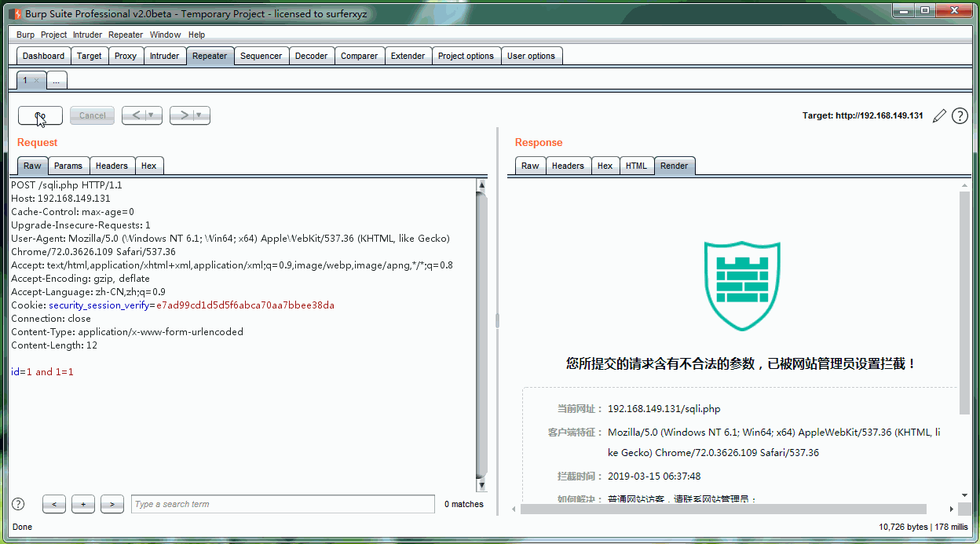Image resolution: width=980 pixels, height=544 pixels.
Task: Click the green firewall shield image
Action: (x=743, y=287)
